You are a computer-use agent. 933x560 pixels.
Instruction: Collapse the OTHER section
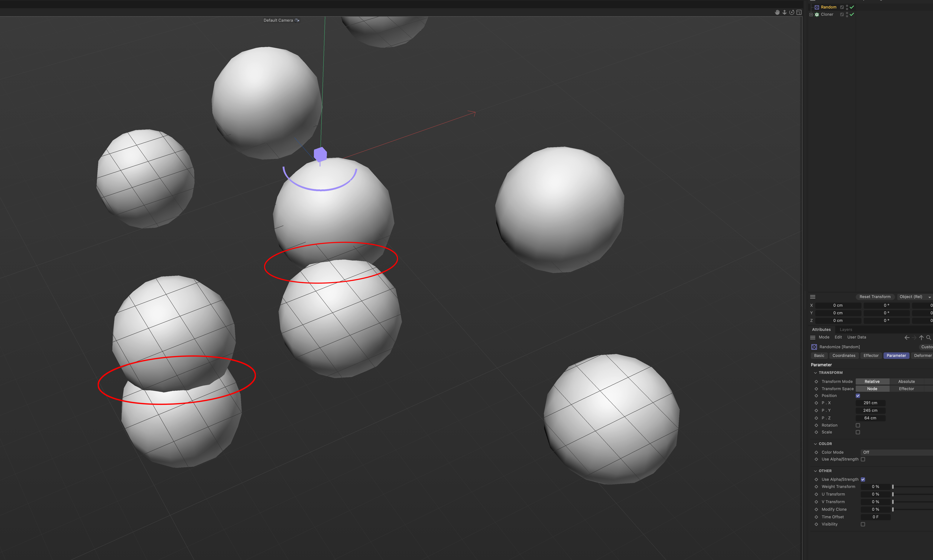click(x=815, y=471)
